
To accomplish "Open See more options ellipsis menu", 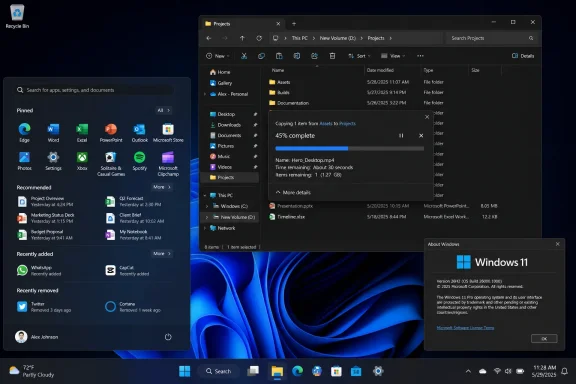I will [420, 56].
